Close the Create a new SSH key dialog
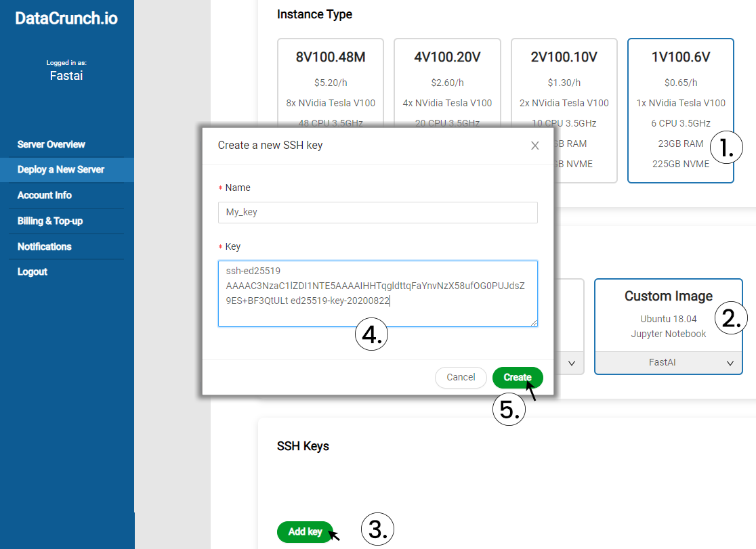Viewport: 756px width, 549px height. click(534, 146)
